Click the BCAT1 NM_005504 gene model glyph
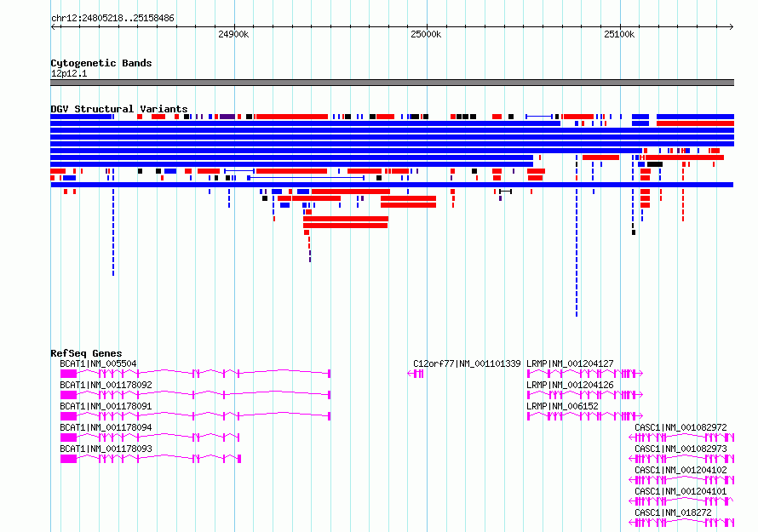Screen dimensions: 758x532 click(x=195, y=374)
